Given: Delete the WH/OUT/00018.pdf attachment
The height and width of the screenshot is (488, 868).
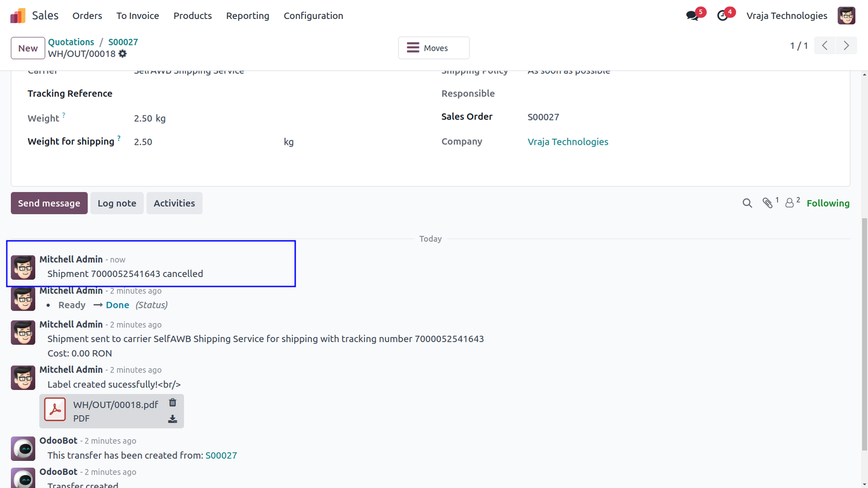Looking at the screenshot, I should (173, 402).
